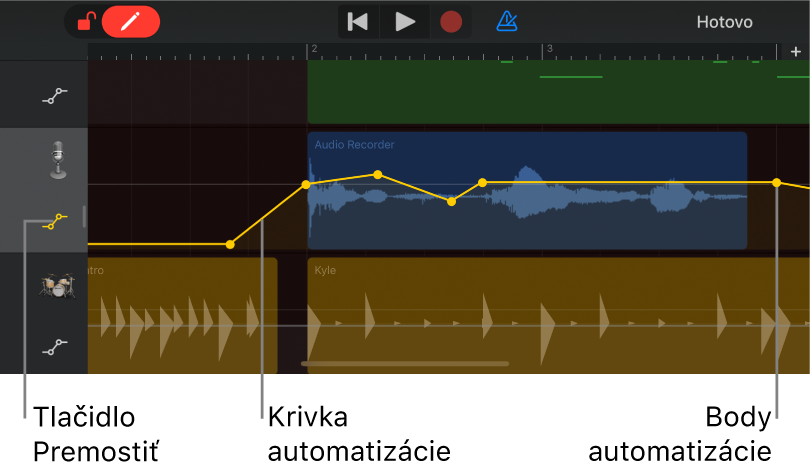Screen dimensions: 811x468
Task: Add a song section with the plus icon
Action: coord(796,52)
